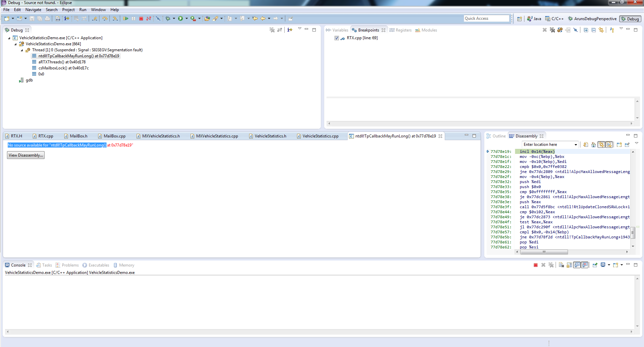Switch to the Modules tab
Image resolution: width=644 pixels, height=347 pixels.
pyautogui.click(x=426, y=30)
